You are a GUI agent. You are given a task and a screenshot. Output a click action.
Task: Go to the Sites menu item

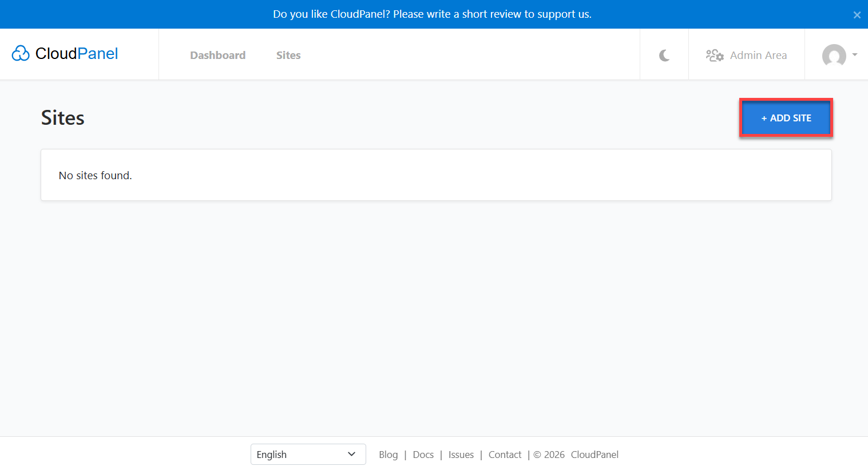click(288, 55)
